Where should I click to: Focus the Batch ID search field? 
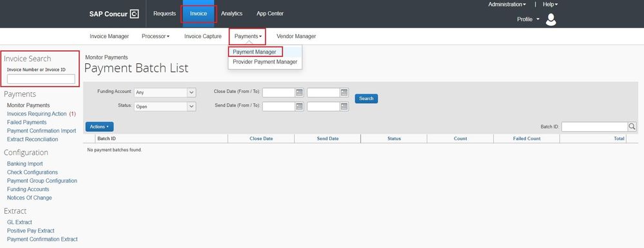(595, 127)
